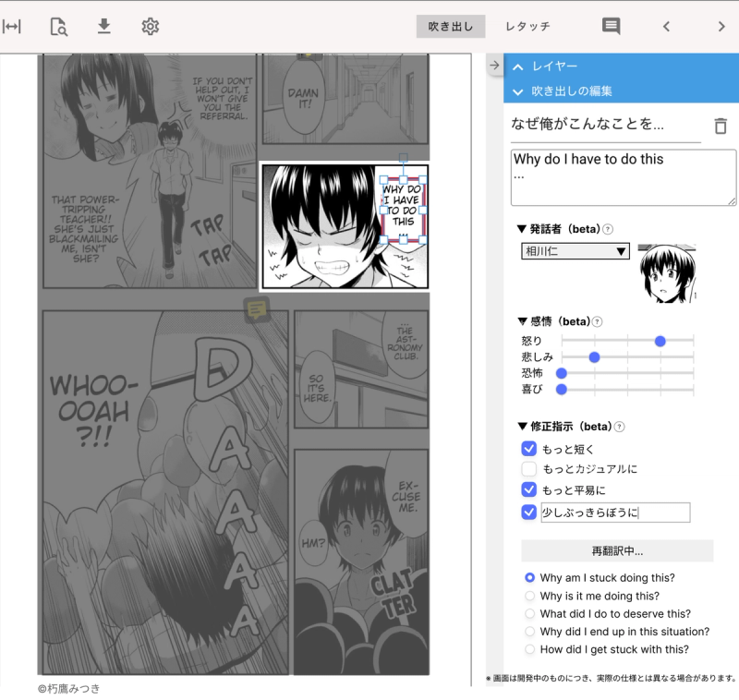Switch to the レタッチ tab
The height and width of the screenshot is (700, 739).
(527, 27)
